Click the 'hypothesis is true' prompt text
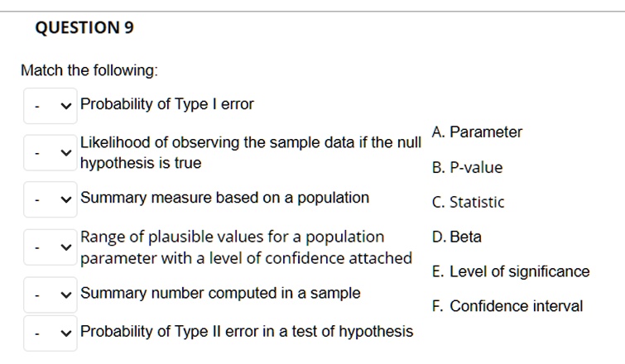This screenshot has width=625, height=364. 141,163
